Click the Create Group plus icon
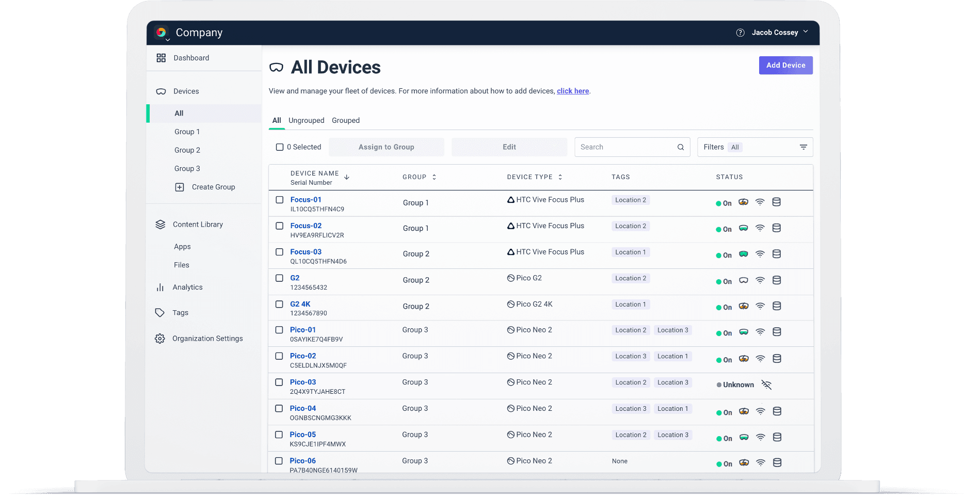 [180, 187]
